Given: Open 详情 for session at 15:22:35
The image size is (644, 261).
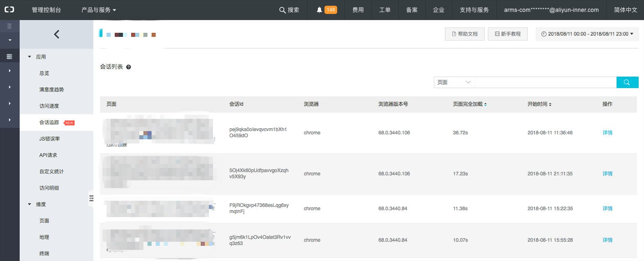Looking at the screenshot, I should (608, 209).
